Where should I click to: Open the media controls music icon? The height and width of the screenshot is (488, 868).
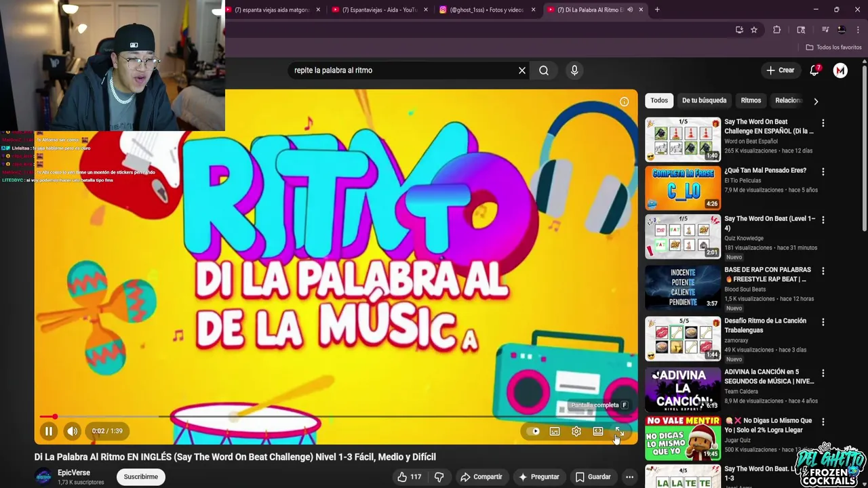pos(825,30)
